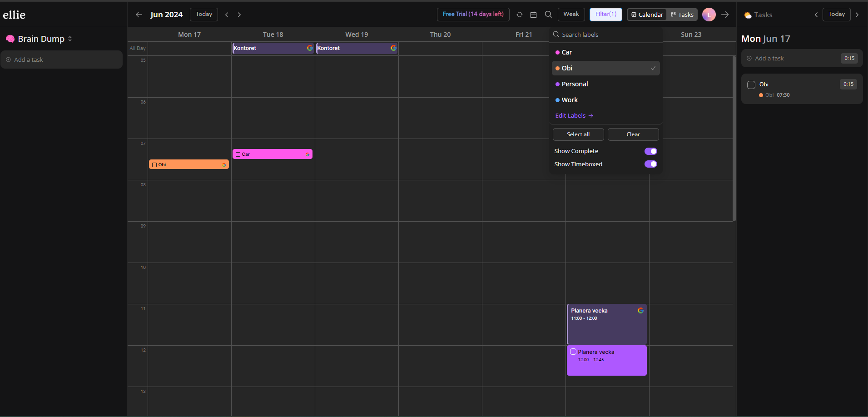Open the date picker calendar icon
This screenshot has width=868, height=417.
[534, 15]
